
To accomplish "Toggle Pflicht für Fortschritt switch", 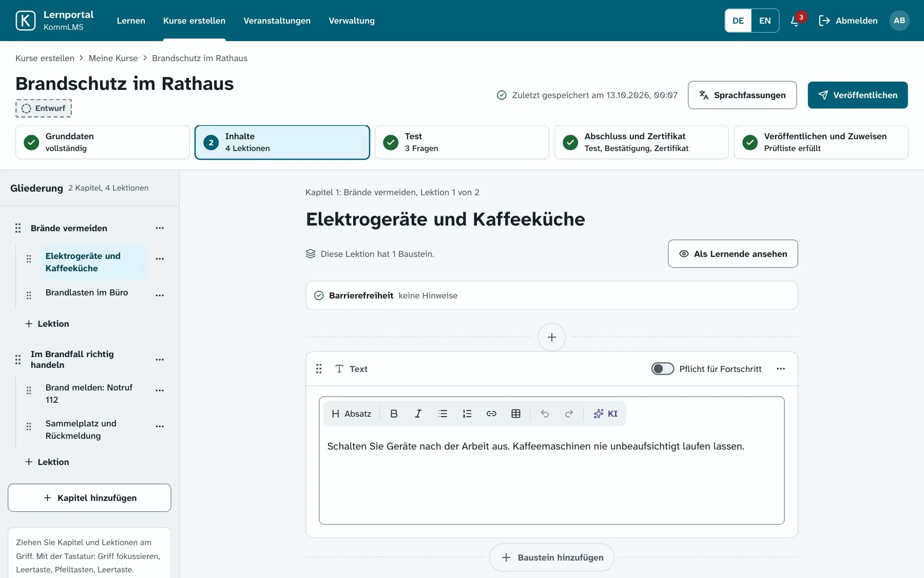I will (662, 369).
